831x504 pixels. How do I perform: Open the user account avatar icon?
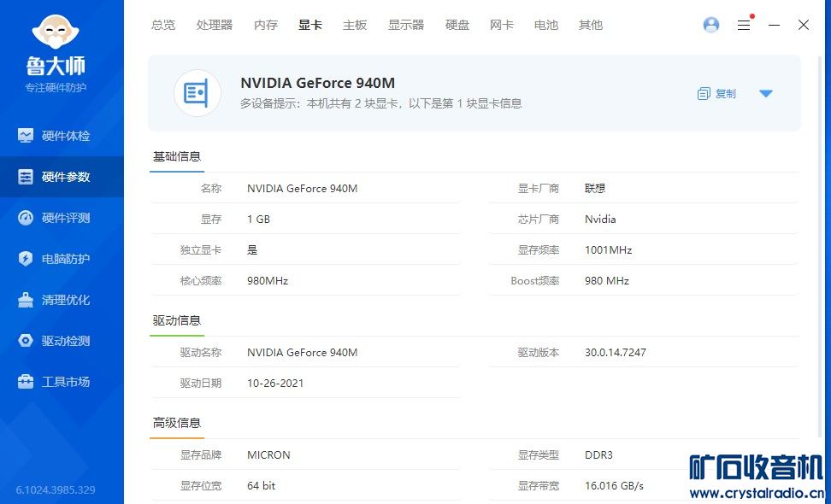click(711, 25)
